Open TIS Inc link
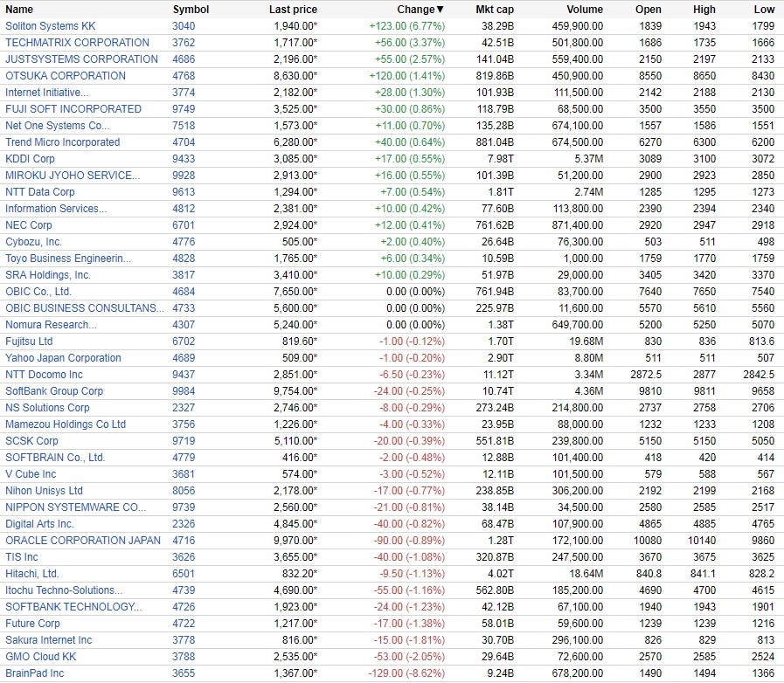This screenshot has height=683, width=784. (x=22, y=556)
